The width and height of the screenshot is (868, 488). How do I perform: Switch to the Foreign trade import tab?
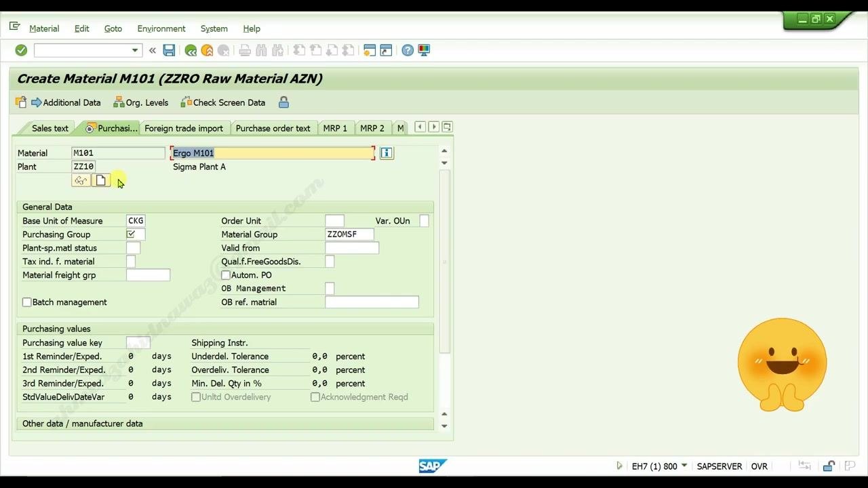[184, 128]
